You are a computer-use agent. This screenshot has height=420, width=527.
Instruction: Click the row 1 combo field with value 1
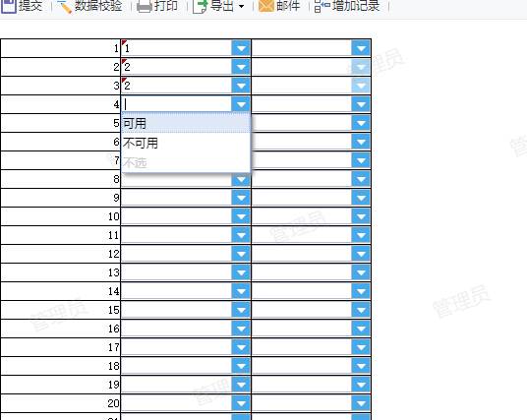176,48
